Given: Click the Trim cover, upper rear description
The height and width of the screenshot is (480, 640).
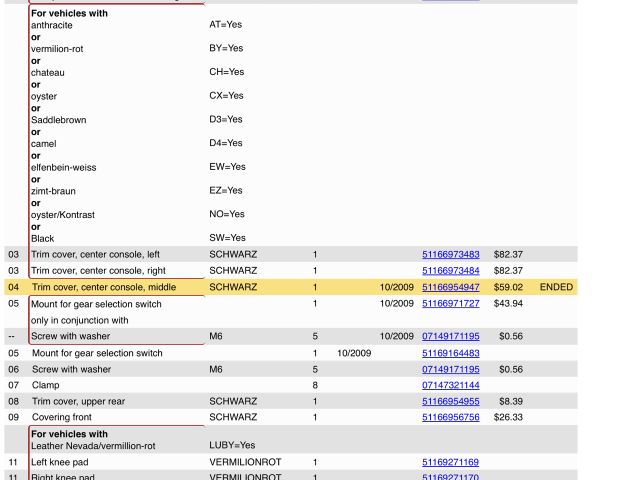Looking at the screenshot, I should [78, 401].
